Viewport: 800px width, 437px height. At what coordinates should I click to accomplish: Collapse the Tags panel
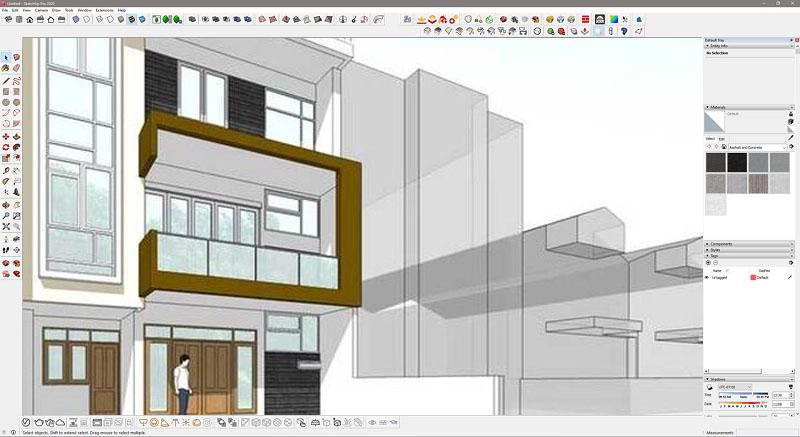(x=707, y=256)
